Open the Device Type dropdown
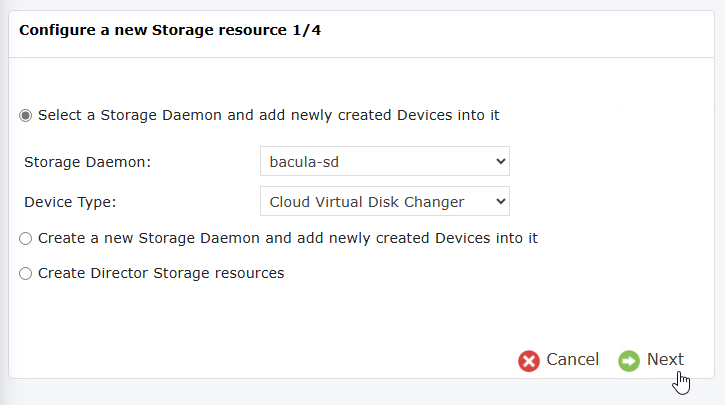This screenshot has width=725, height=405. pos(385,201)
